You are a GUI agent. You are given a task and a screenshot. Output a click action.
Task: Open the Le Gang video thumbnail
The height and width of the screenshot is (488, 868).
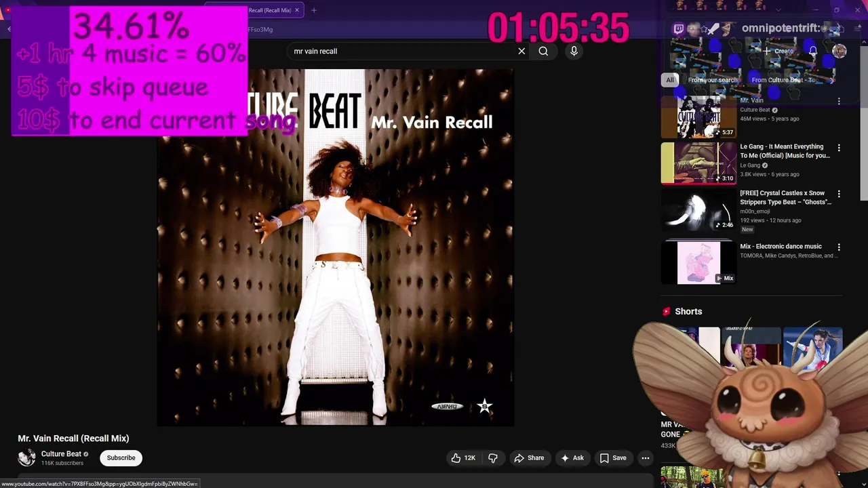[x=698, y=163]
